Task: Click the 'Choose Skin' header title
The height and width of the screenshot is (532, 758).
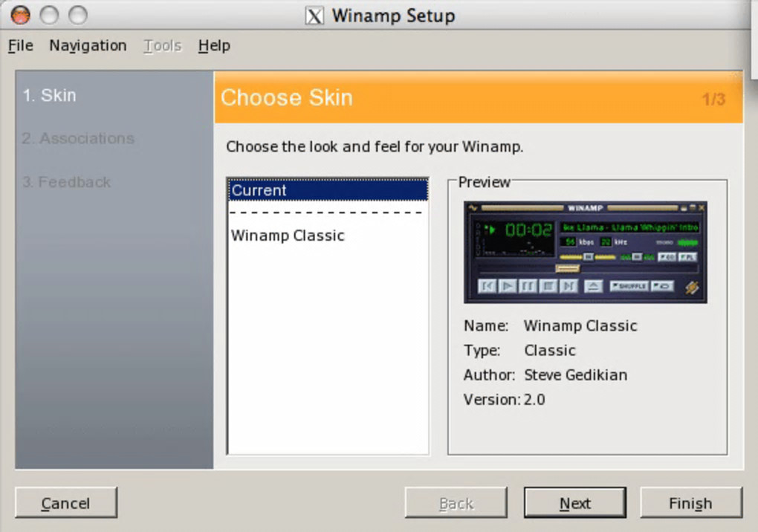Action: pos(287,97)
